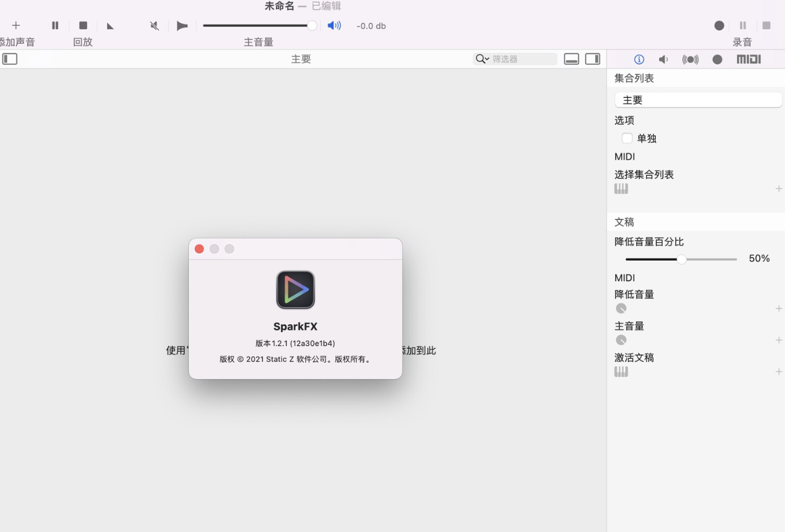Viewport: 785px width, 532px height.
Task: Switch to the MIDI inspector
Action: click(x=748, y=59)
